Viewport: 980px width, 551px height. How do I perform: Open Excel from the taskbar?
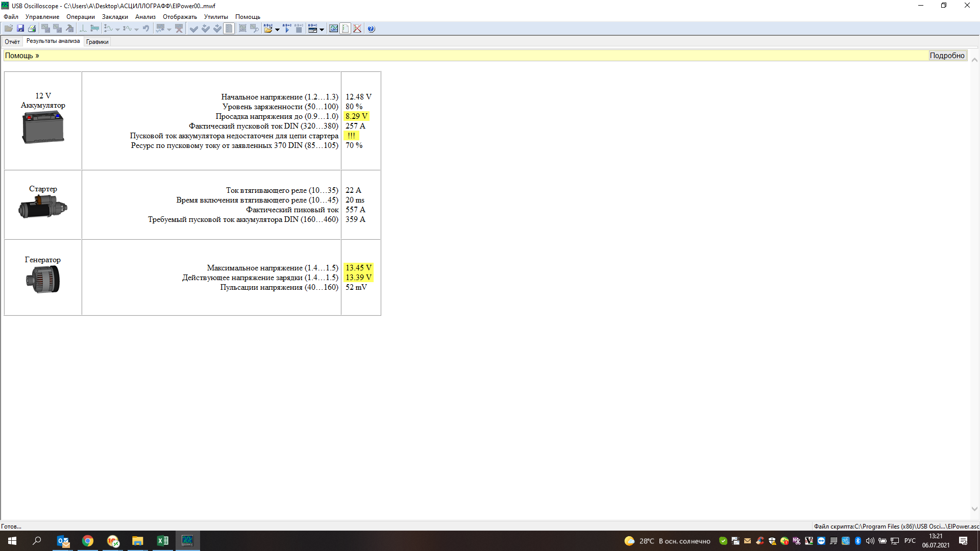(163, 541)
